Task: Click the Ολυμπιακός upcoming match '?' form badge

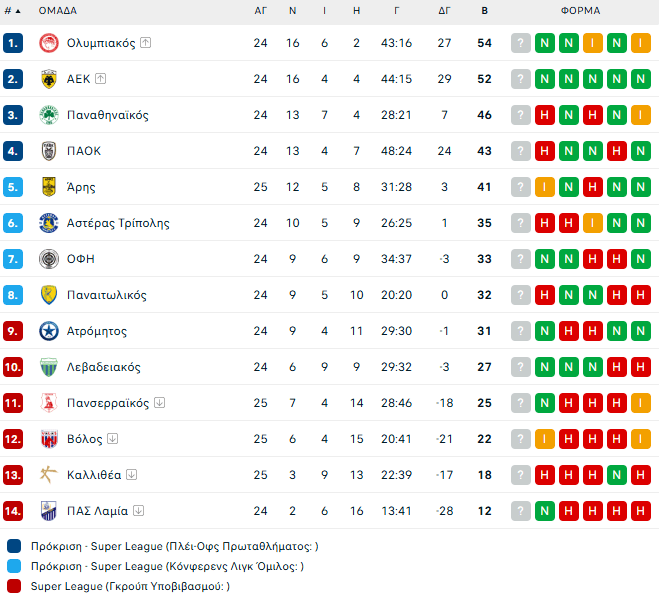Action: pyautogui.click(x=520, y=43)
